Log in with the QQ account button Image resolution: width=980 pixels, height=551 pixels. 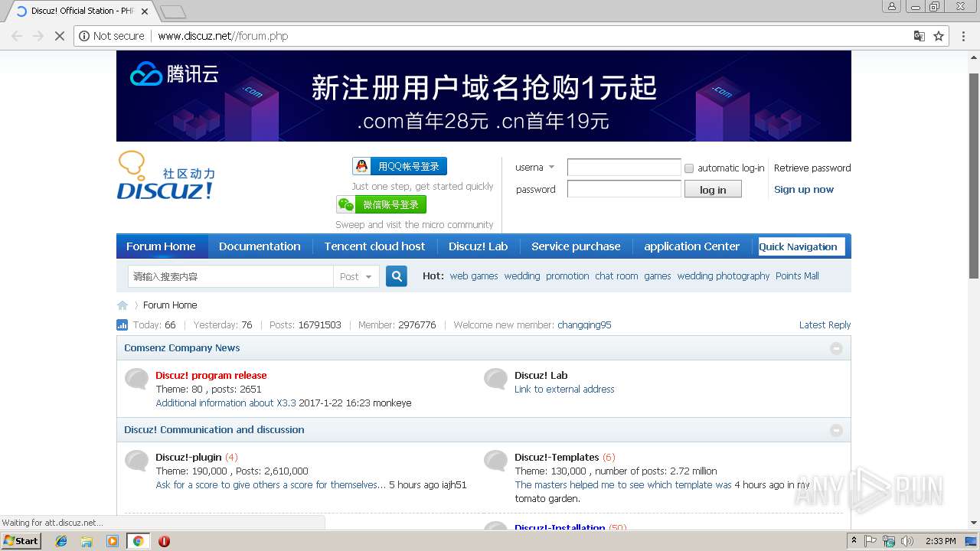[x=400, y=166]
